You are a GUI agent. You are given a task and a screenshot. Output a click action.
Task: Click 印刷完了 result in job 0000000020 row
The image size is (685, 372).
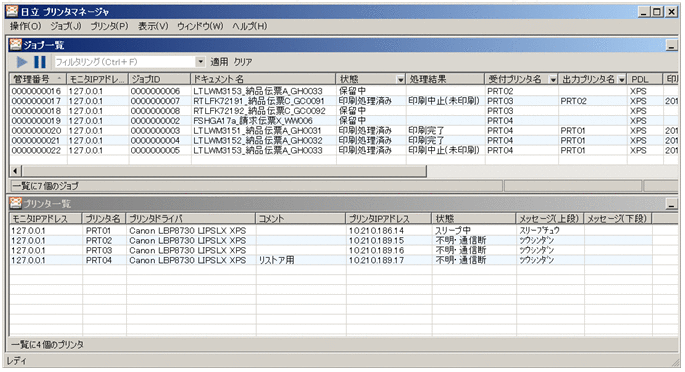coord(426,131)
